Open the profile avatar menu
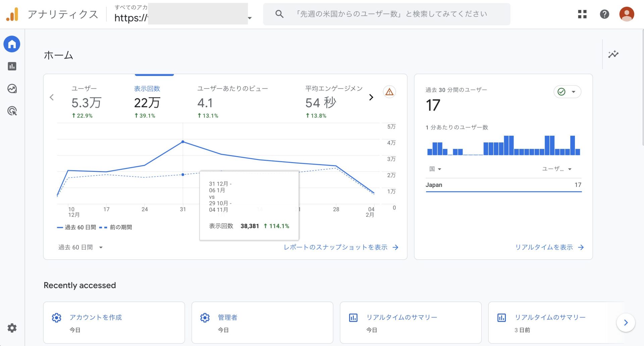 [x=627, y=14]
